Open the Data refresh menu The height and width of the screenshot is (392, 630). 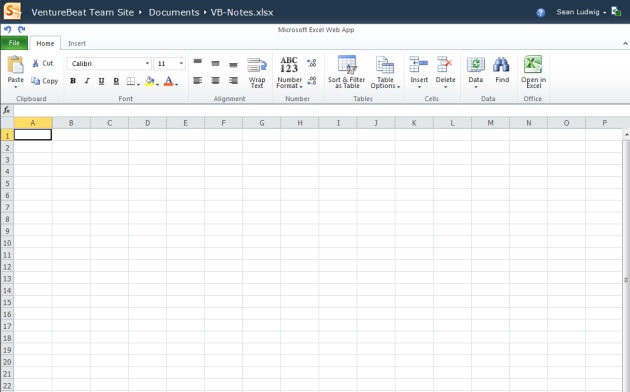[475, 72]
